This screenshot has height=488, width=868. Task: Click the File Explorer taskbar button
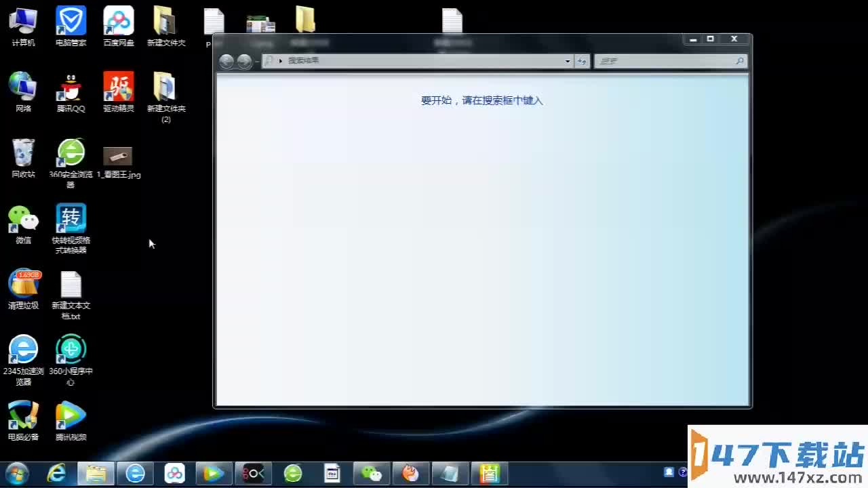point(96,473)
